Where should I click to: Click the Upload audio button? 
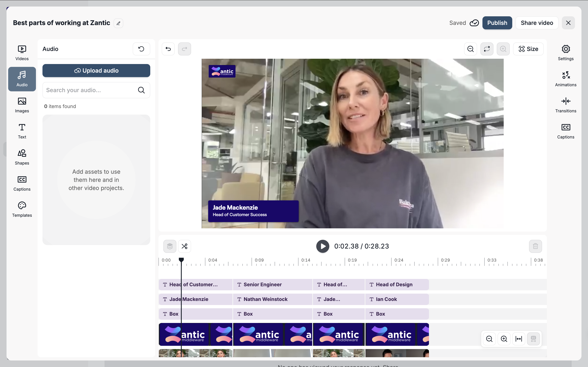96,71
